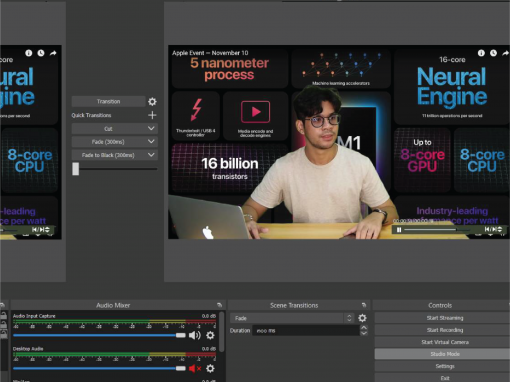This screenshot has height=382, width=510.
Task: Toggle Studio Mode off
Action: click(445, 354)
